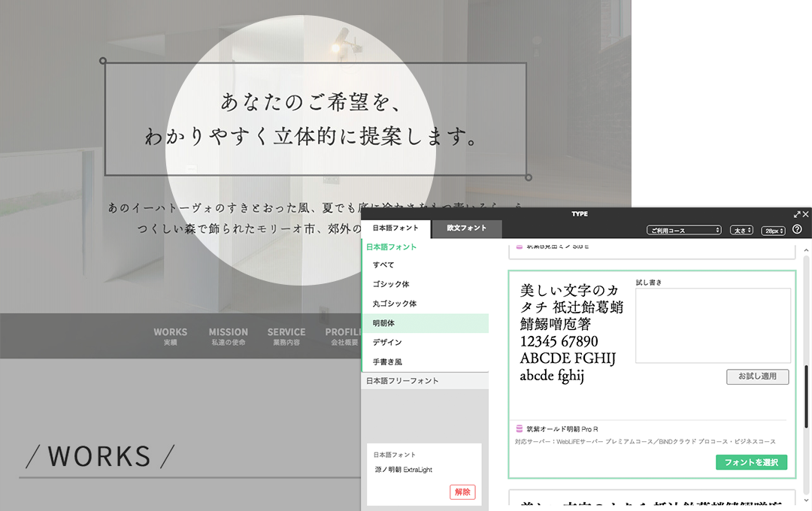812x511 pixels.
Task: Click the help question mark icon
Action: [797, 230]
